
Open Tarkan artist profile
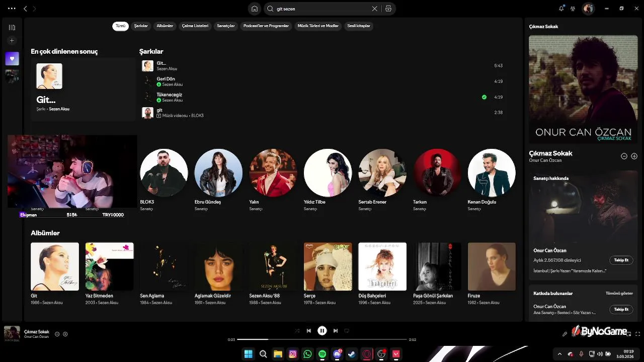[x=437, y=172]
